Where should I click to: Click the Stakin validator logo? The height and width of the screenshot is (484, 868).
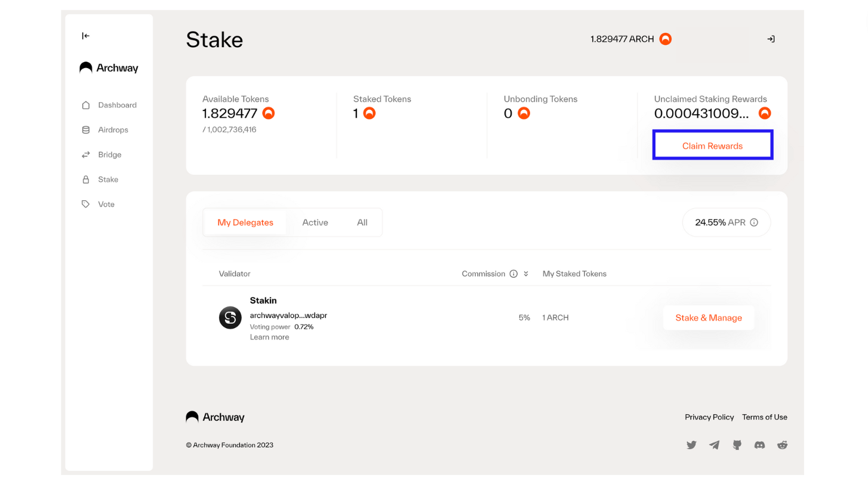[230, 318]
